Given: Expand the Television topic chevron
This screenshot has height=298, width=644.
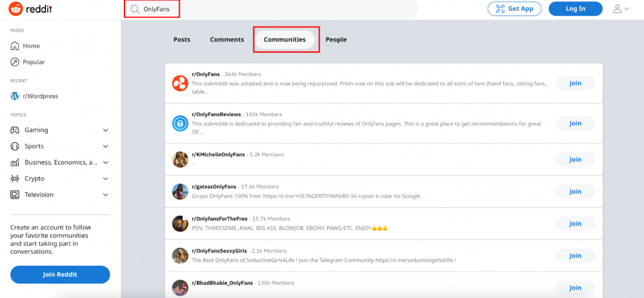Looking at the screenshot, I should [x=106, y=194].
